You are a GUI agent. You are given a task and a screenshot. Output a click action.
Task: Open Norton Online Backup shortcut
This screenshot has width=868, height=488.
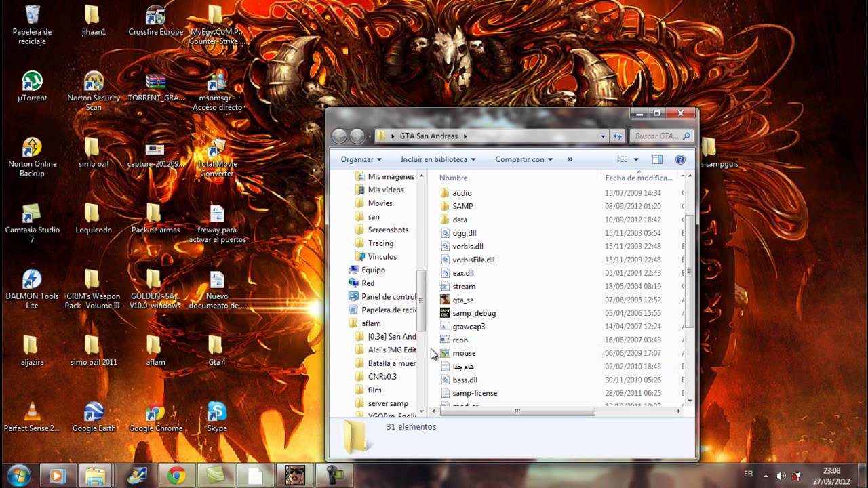pos(32,157)
